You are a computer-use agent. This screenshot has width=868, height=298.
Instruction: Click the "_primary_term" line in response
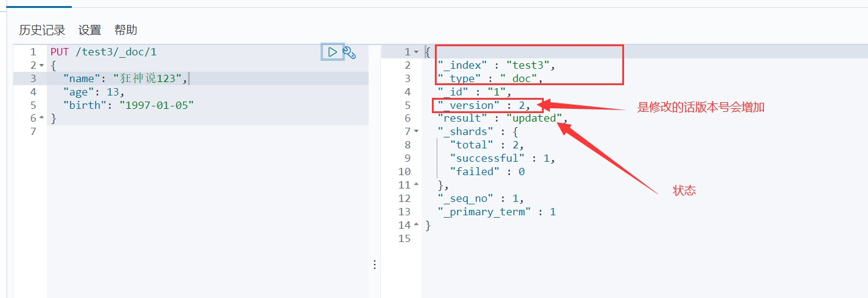(496, 212)
